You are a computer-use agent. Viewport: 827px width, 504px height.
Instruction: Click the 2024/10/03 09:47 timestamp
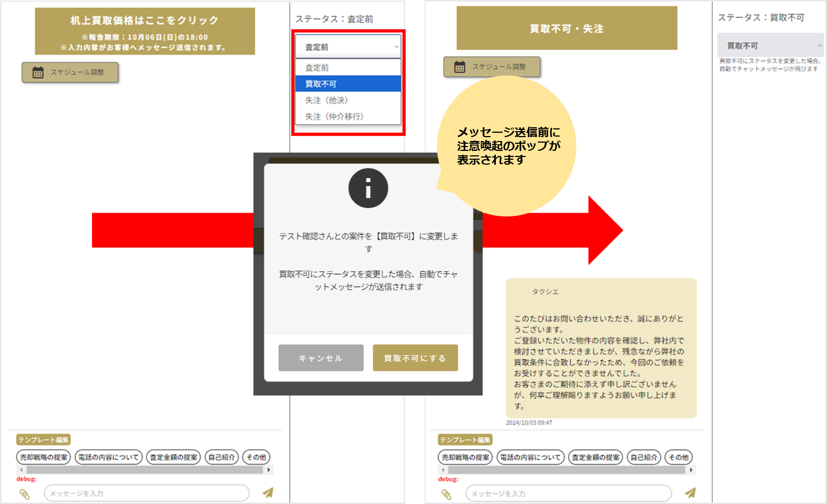pos(529,422)
